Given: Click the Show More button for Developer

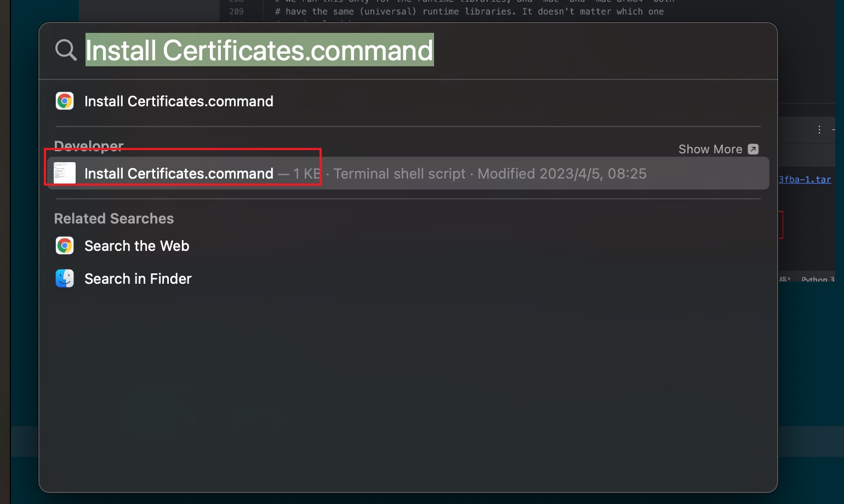Looking at the screenshot, I should (x=710, y=149).
